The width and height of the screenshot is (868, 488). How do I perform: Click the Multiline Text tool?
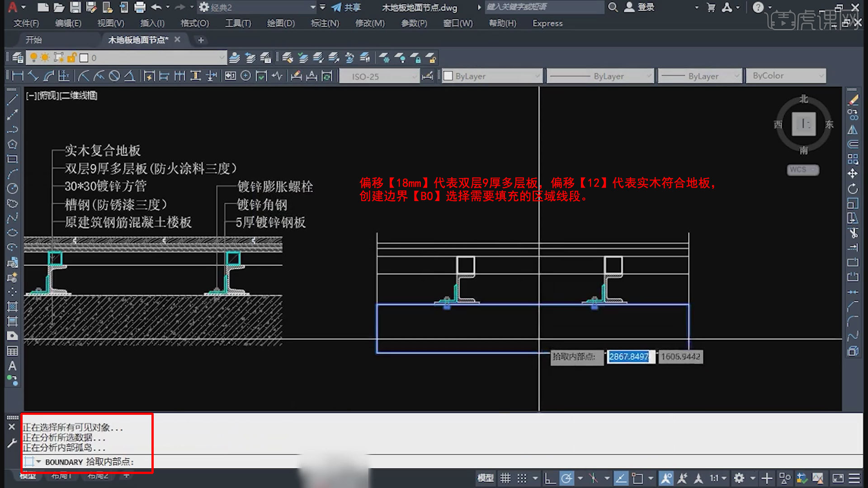12,366
